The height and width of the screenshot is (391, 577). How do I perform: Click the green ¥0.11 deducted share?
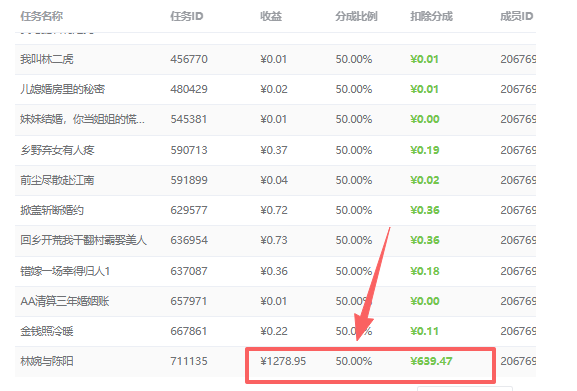click(424, 331)
